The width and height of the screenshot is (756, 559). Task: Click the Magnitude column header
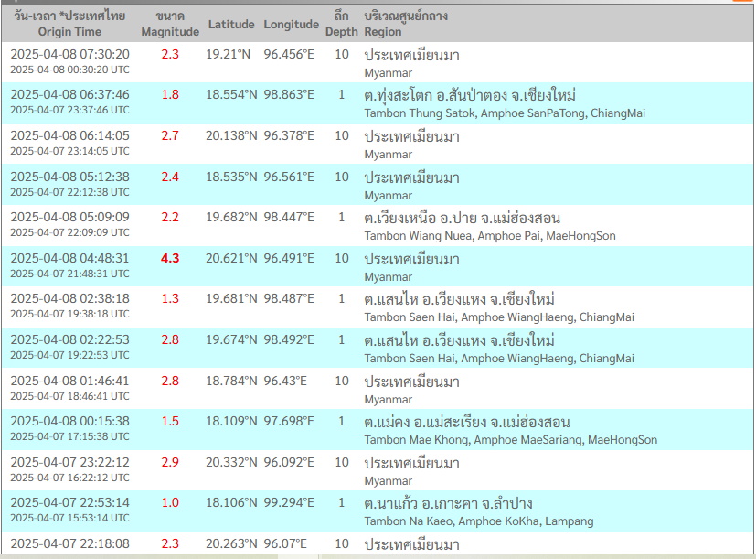point(170,24)
